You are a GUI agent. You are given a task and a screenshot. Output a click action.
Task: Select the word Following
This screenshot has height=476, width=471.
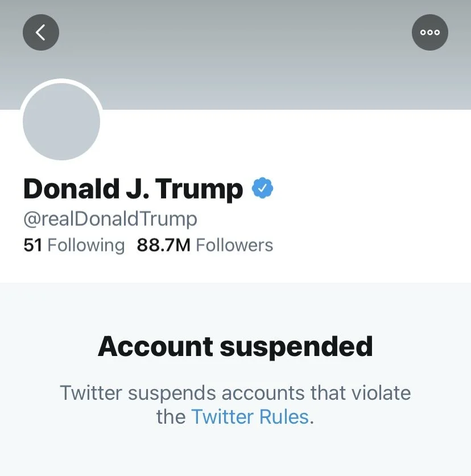86,245
